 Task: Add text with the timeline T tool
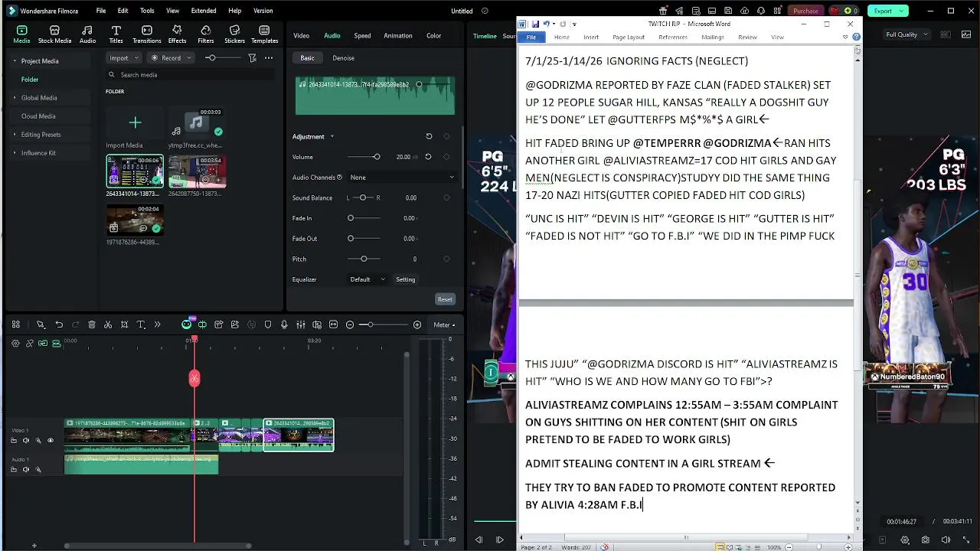pos(141,324)
